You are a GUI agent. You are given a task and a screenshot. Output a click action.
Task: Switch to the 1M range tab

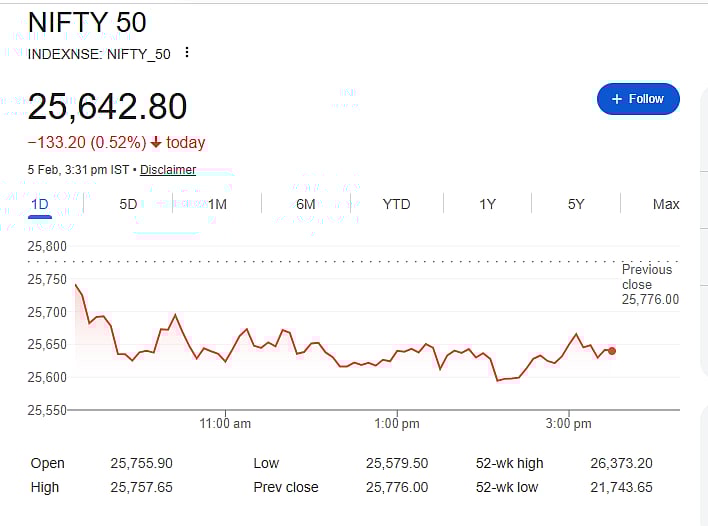pyautogui.click(x=217, y=204)
